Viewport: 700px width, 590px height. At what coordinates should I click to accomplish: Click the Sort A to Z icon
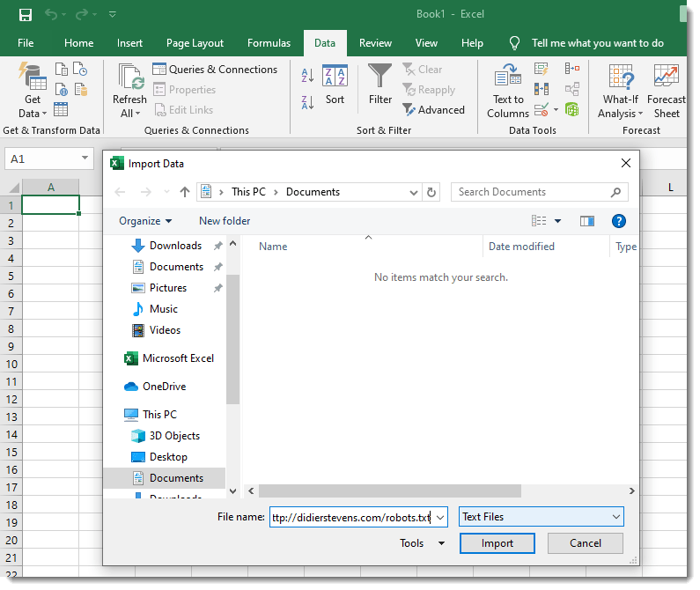pyautogui.click(x=307, y=76)
